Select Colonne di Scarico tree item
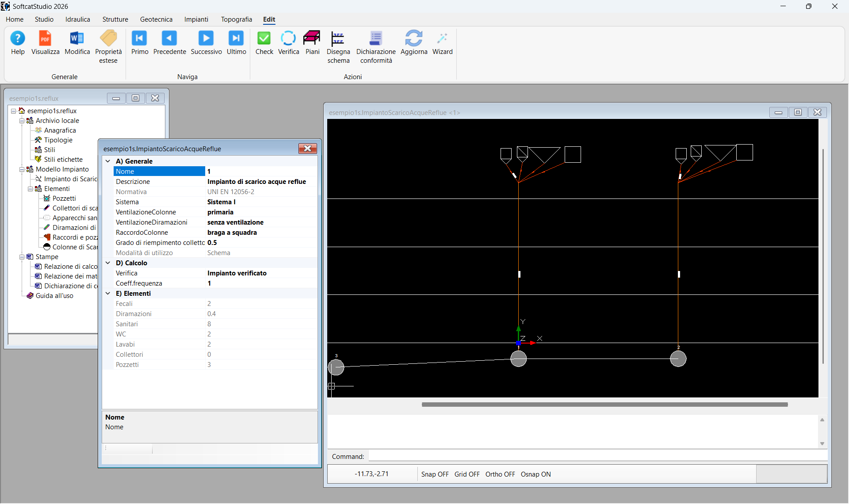Viewport: 849px width, 504px height. [71, 247]
